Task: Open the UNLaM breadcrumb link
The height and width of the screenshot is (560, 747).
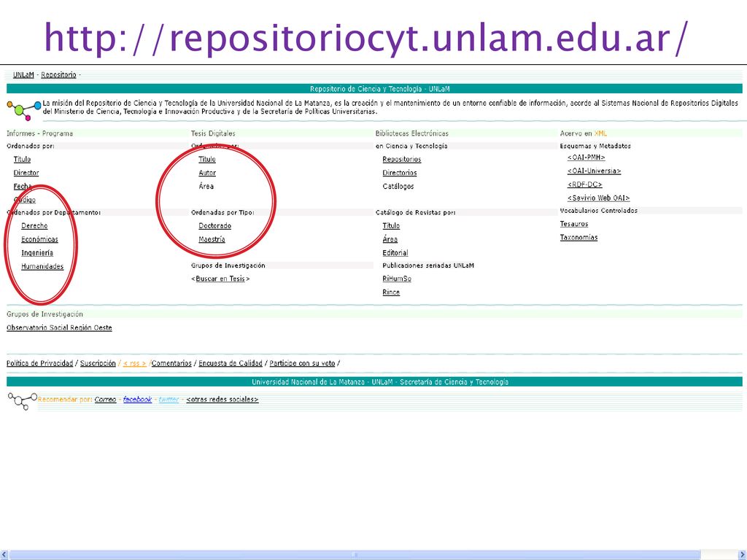Action: (23, 75)
